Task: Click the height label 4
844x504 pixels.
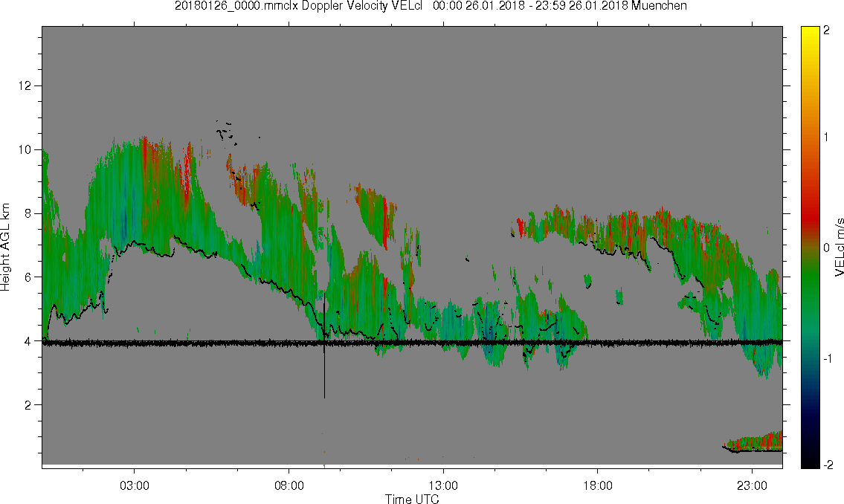Action: (x=28, y=341)
